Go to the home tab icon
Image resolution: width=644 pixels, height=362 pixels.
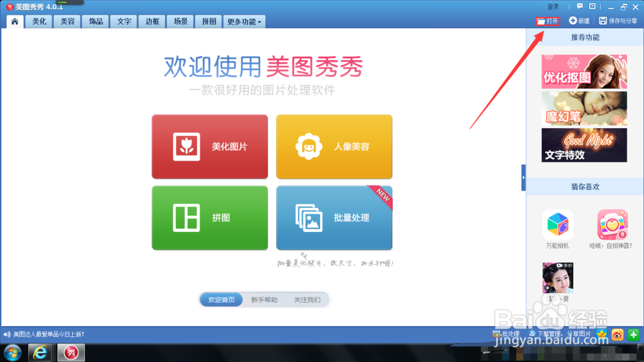point(15,21)
